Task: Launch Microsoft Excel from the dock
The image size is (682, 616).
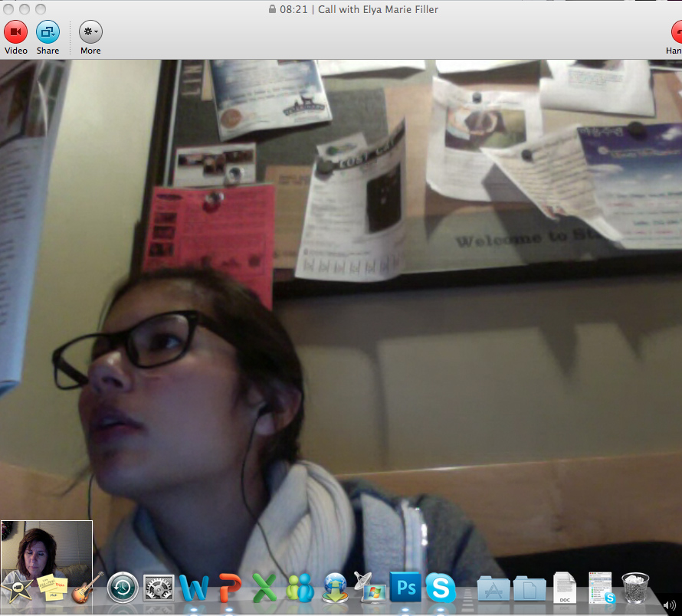Action: coord(264,588)
